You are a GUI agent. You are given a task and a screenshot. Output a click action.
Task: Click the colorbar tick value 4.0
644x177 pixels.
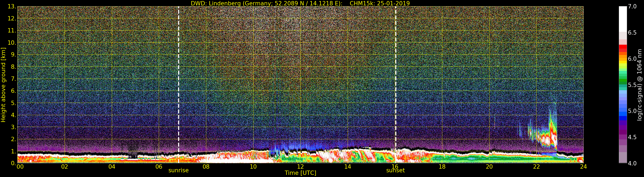[x=632, y=163]
